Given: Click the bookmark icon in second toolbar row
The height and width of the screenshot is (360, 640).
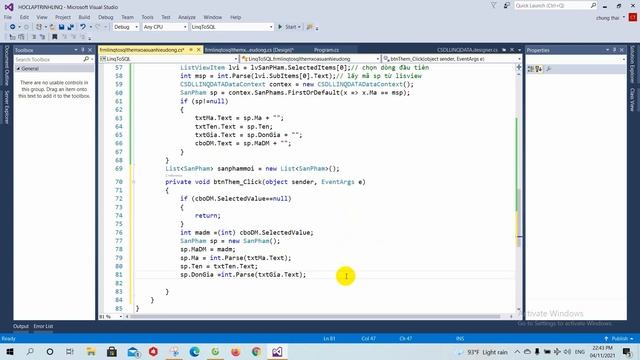Looking at the screenshot, I should [55, 37].
